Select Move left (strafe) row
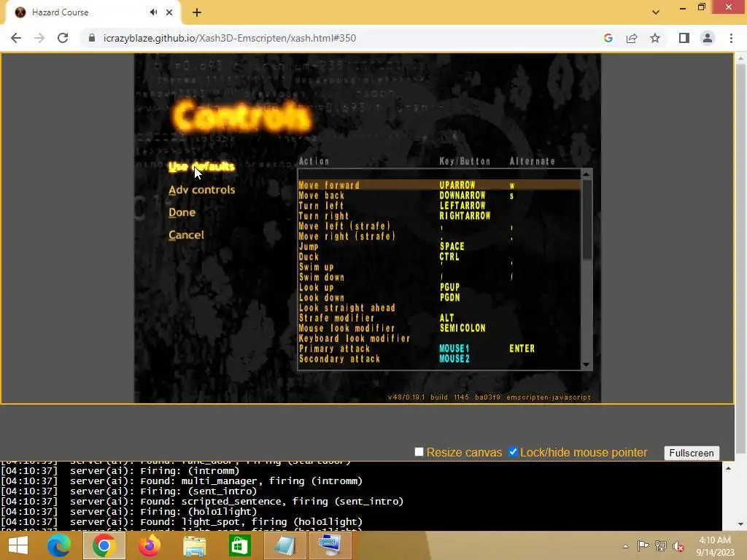This screenshot has height=560, width=747. (x=439, y=226)
